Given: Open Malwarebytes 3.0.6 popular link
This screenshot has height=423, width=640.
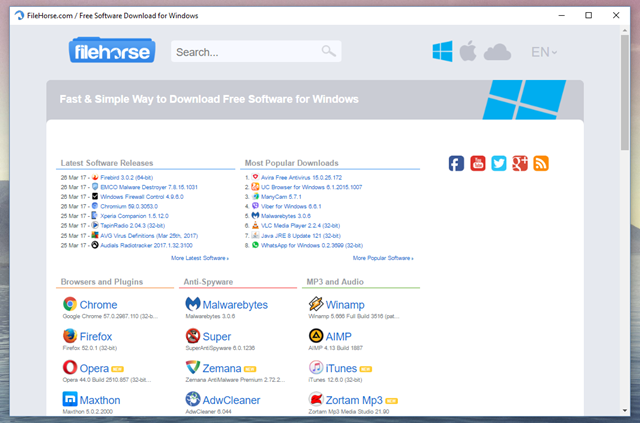Looking at the screenshot, I should (286, 216).
